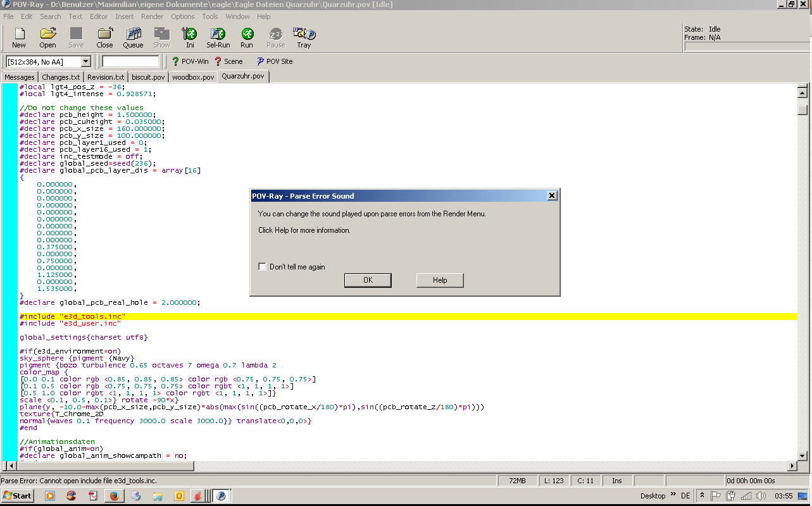Viewport: 812px width, 506px height.
Task: Check the Don't tell me again checkbox
Action: click(x=262, y=267)
